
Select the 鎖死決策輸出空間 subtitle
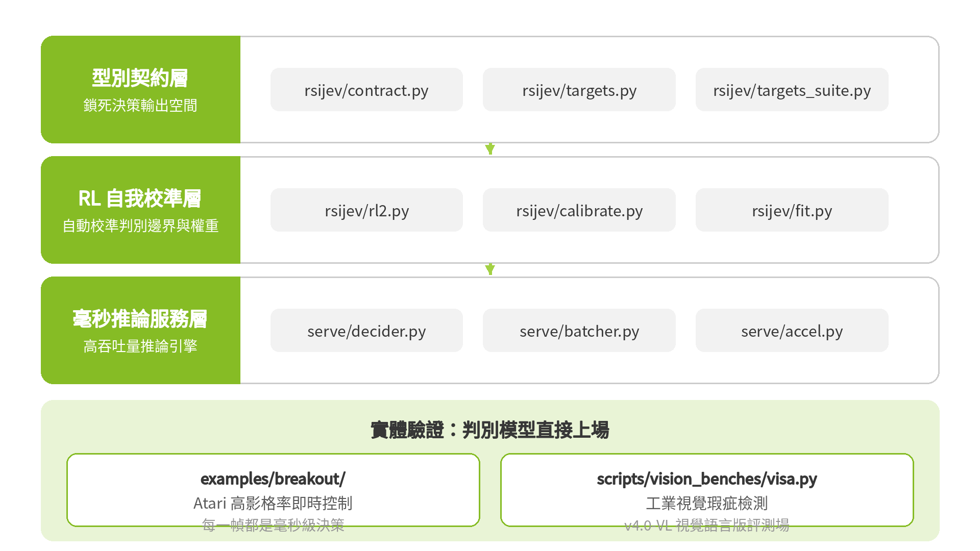tap(140, 106)
